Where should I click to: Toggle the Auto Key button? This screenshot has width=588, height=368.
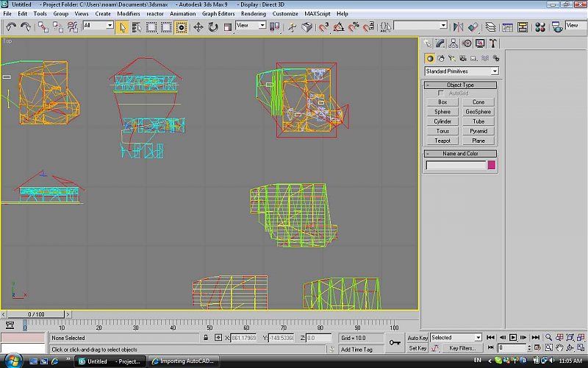point(417,338)
